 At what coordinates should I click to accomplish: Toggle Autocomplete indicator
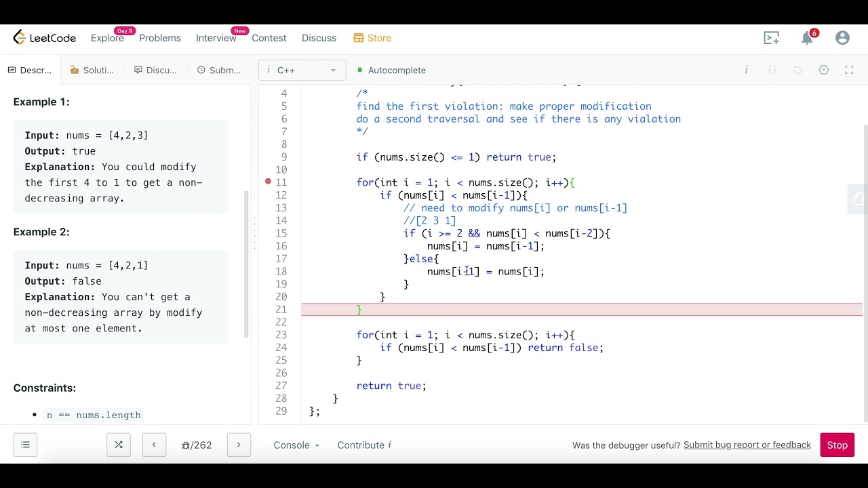(391, 70)
